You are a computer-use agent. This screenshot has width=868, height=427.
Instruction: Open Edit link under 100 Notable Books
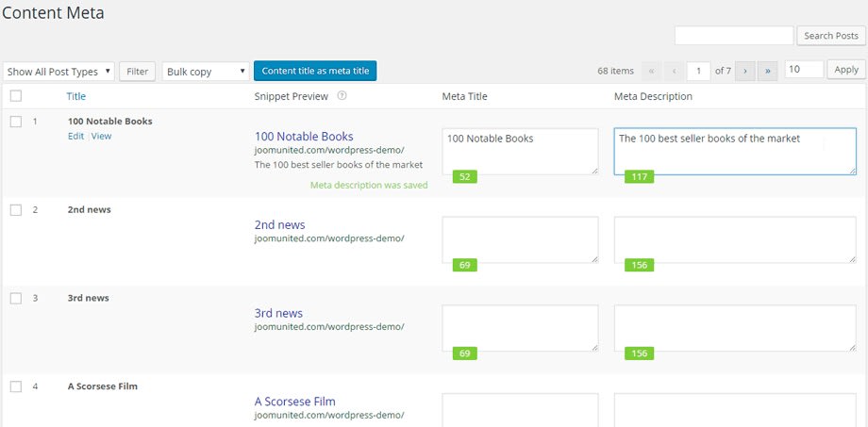click(75, 136)
